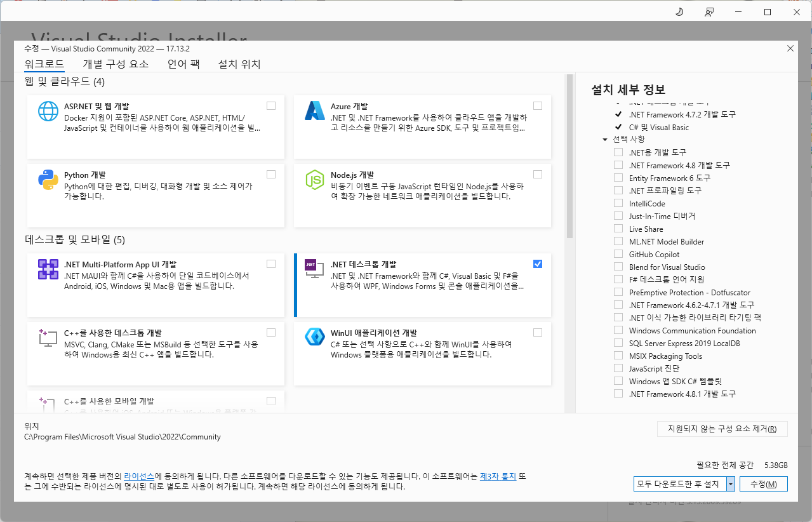Open the 제3자 통지 link
812x522 pixels.
tap(498, 476)
